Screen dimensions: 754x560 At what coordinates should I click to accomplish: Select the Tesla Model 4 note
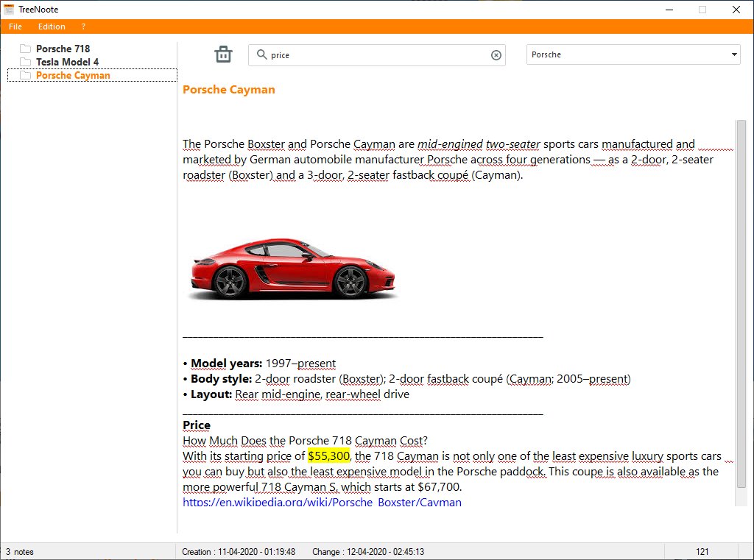(x=67, y=62)
